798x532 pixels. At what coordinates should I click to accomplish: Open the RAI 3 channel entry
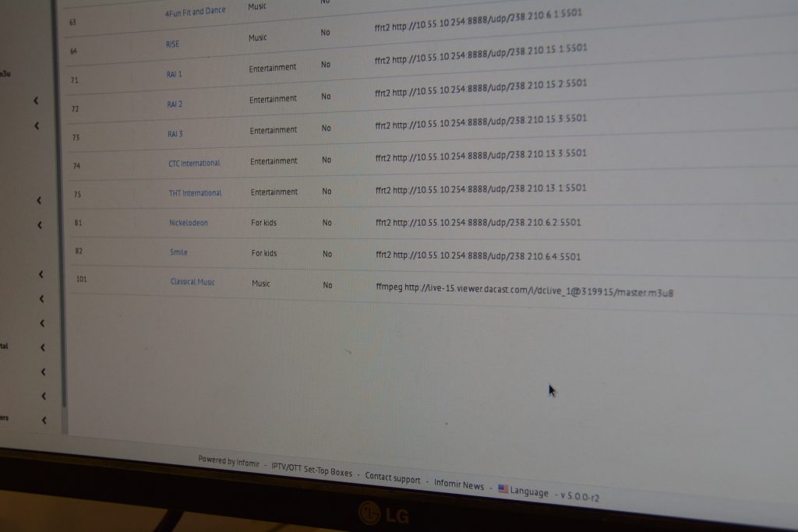tap(175, 134)
